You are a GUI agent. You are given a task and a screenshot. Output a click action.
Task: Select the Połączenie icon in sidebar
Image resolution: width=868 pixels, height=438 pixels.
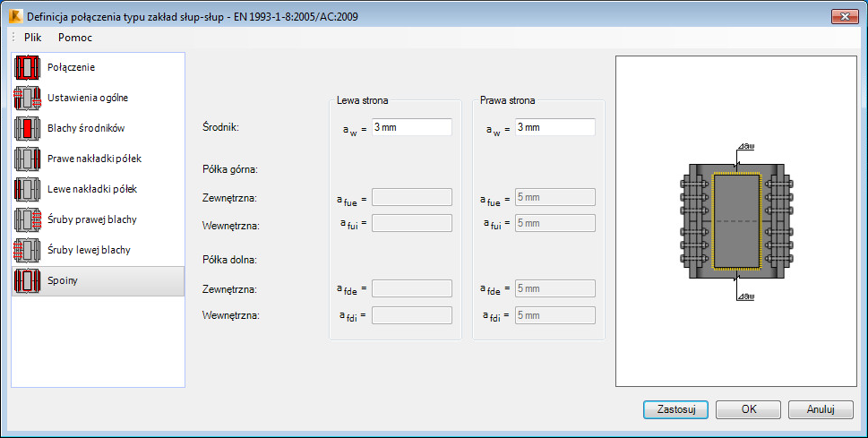(x=27, y=67)
